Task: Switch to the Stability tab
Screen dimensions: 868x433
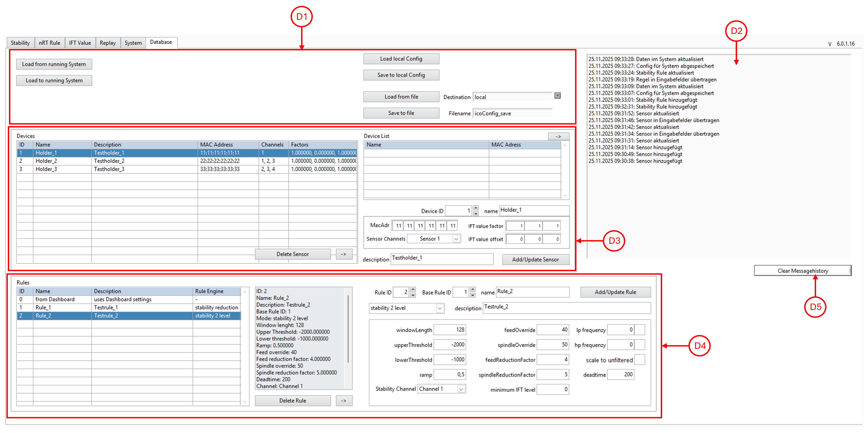Action: point(20,43)
